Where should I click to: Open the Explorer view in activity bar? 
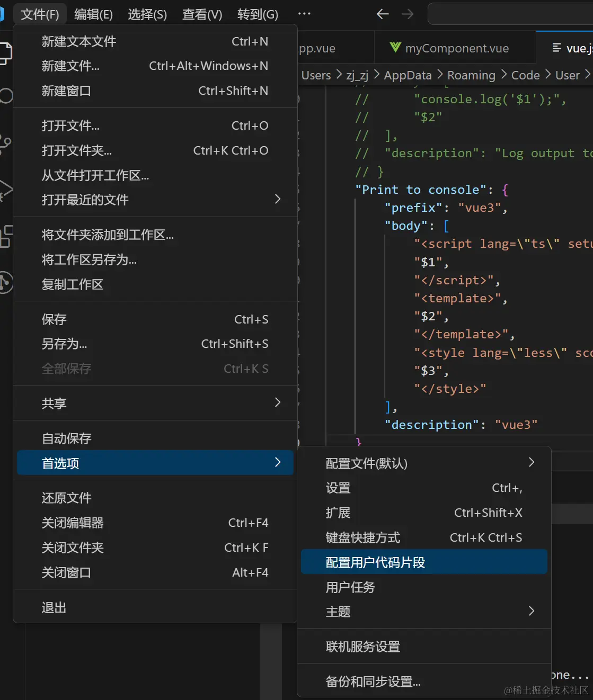5,53
